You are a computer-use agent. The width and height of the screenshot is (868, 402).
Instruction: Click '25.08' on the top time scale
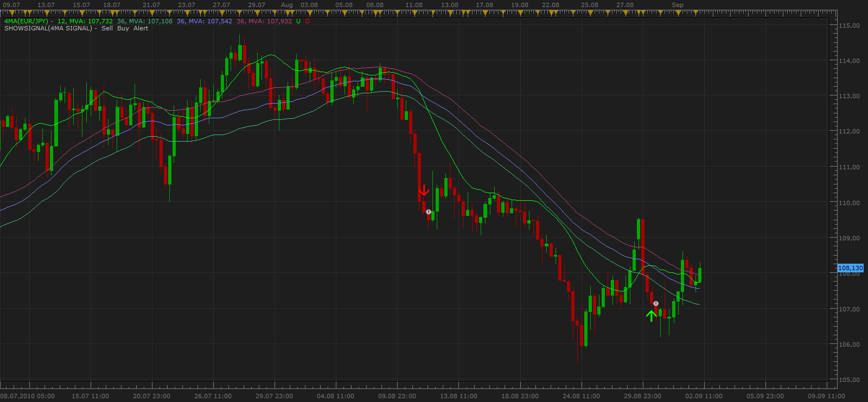[x=590, y=5]
